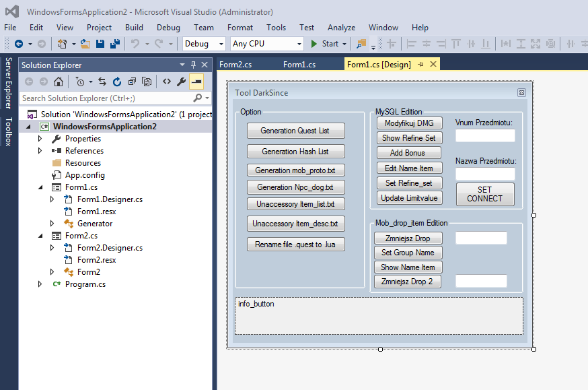Select the Zmniejsz Drop 2 button

coord(407,282)
